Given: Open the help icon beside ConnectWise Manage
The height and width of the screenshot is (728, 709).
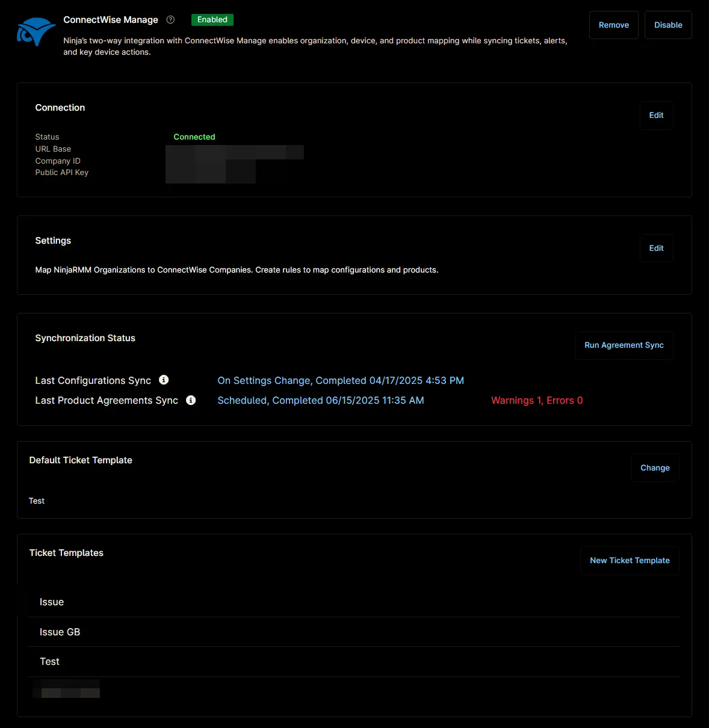Looking at the screenshot, I should [170, 20].
